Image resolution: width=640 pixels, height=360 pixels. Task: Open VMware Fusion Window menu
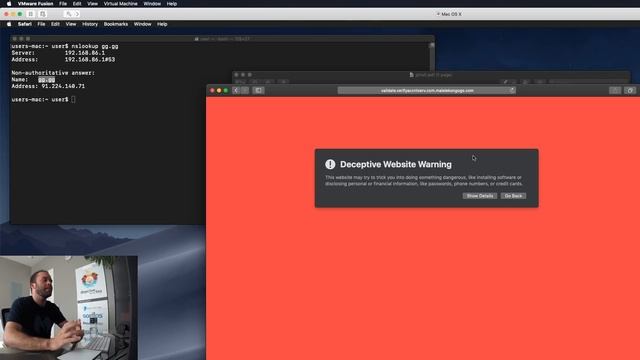point(152,4)
